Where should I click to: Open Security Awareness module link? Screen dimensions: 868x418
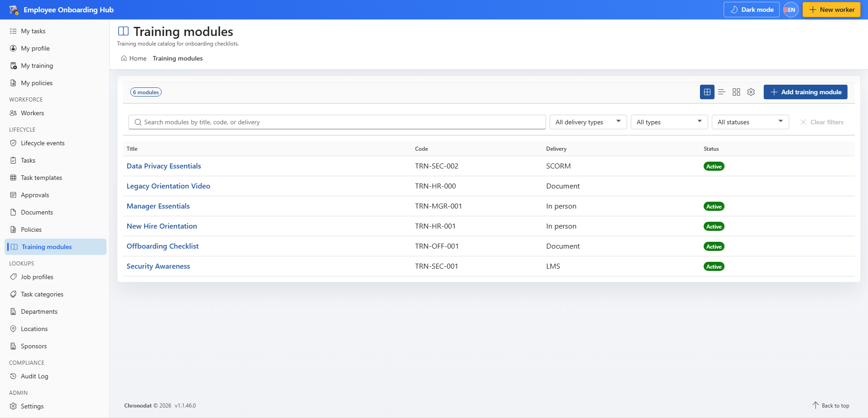pos(158,266)
